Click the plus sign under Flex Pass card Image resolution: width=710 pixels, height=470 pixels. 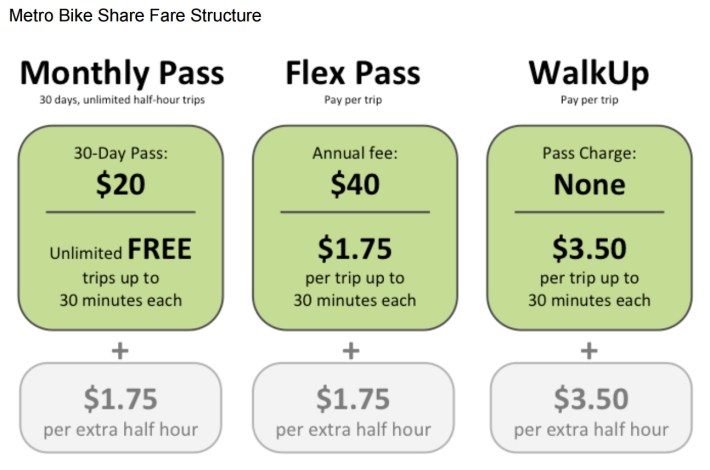351,351
